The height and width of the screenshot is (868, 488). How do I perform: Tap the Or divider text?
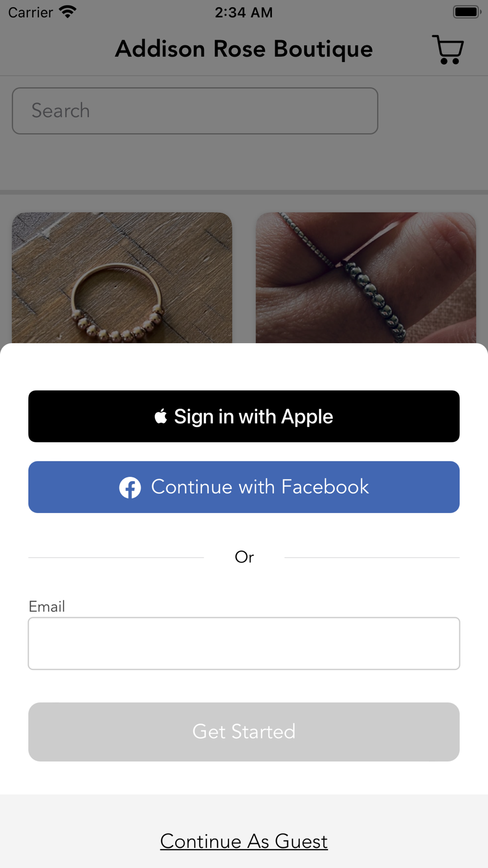point(244,557)
